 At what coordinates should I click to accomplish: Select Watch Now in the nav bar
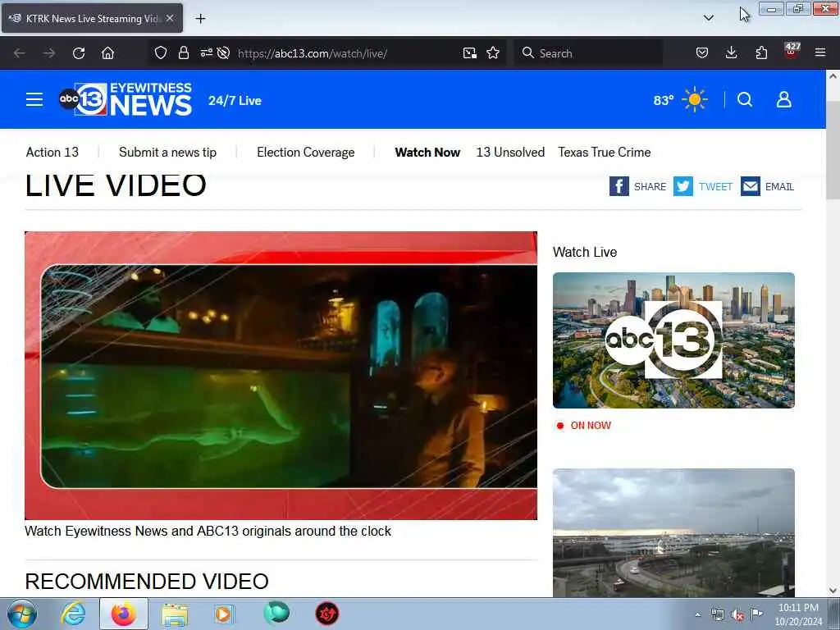[427, 152]
